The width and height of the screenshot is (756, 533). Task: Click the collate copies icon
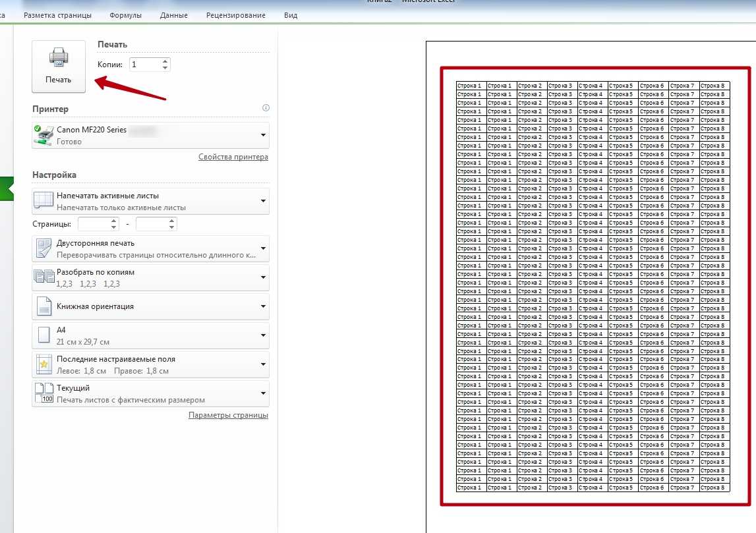pyautogui.click(x=44, y=277)
